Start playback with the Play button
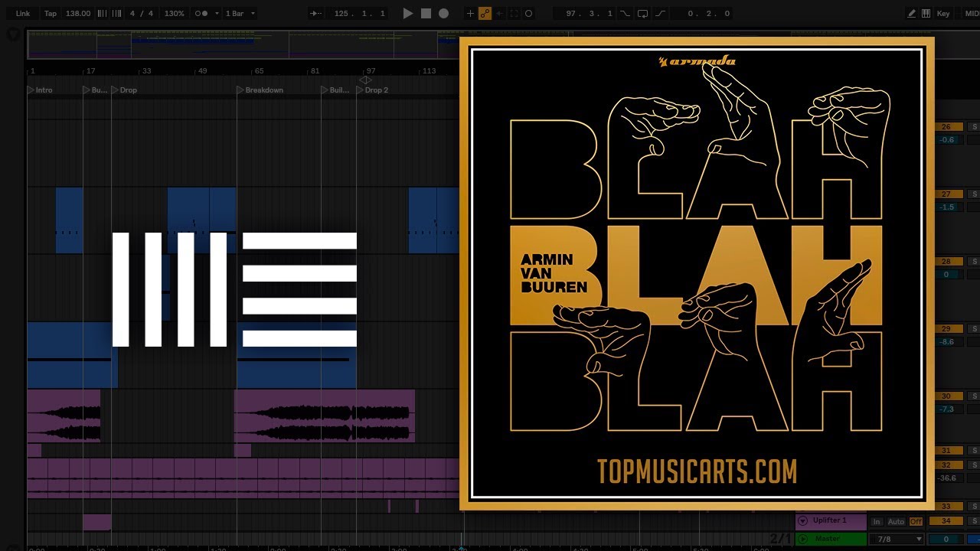Image resolution: width=980 pixels, height=551 pixels. pos(408,14)
